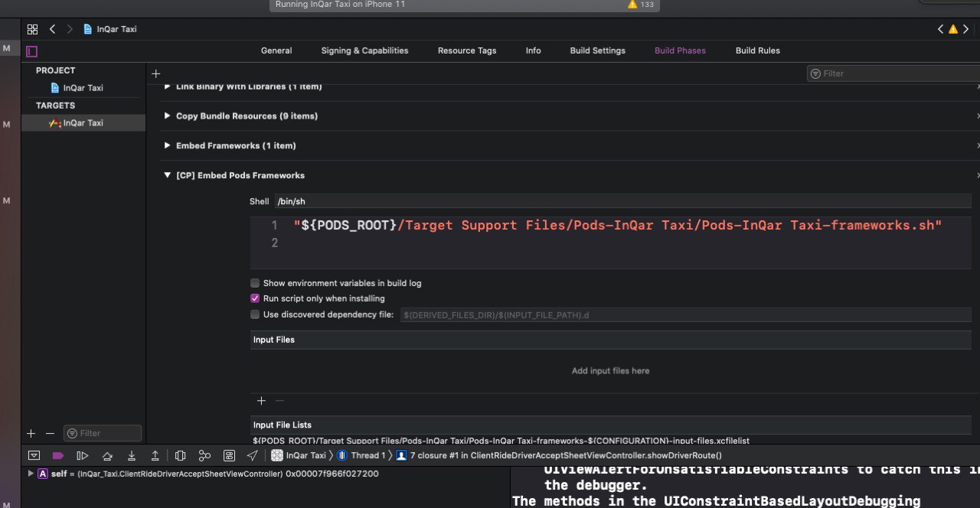Image resolution: width=980 pixels, height=508 pixels.
Task: Click the Input File Lists header
Action: point(611,425)
